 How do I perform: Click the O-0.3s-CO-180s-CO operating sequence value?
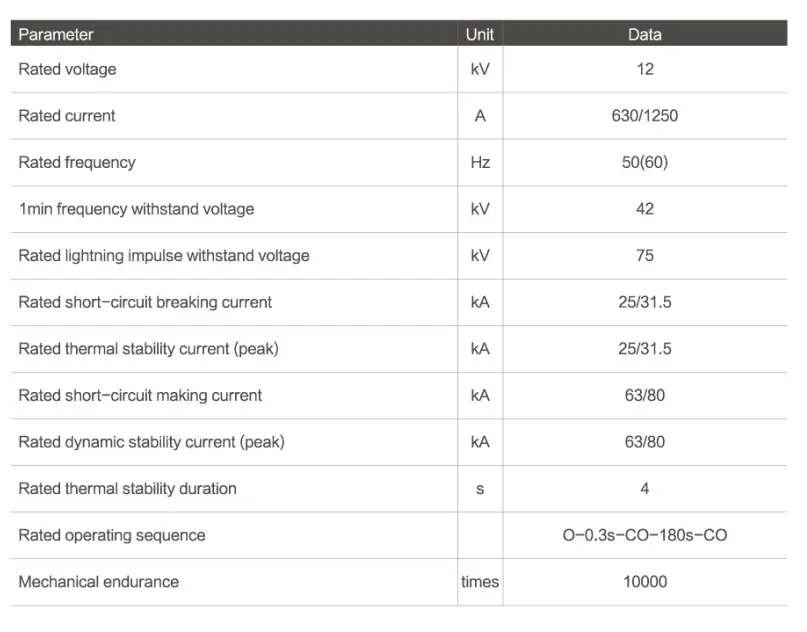pyautogui.click(x=645, y=535)
